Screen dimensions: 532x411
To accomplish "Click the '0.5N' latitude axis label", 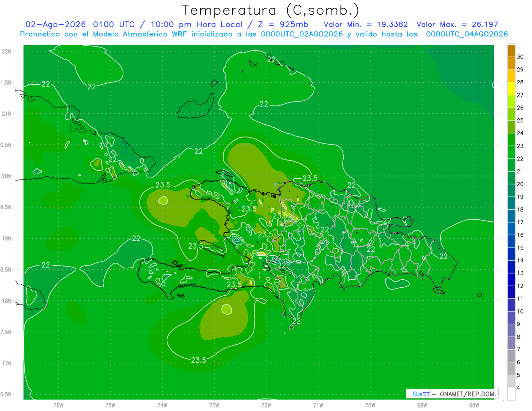I will 6,145.
